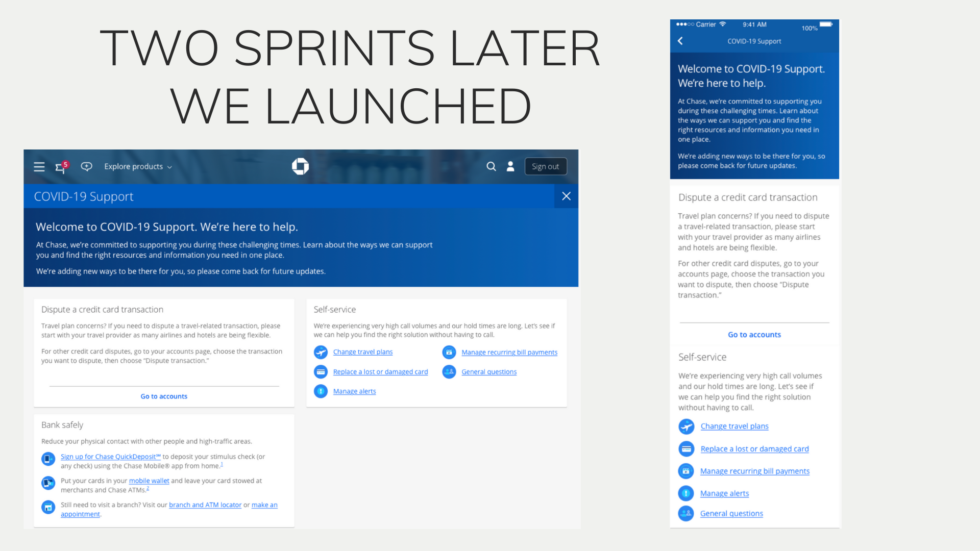Close the COVID-19 Support panel
Image resolution: width=980 pixels, height=551 pixels.
click(x=566, y=196)
